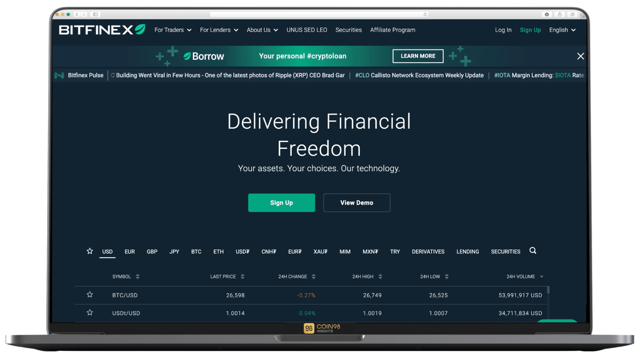Viewport: 644px width, 362px height.
Task: Sort table by SYMBOL column
Action: click(126, 277)
